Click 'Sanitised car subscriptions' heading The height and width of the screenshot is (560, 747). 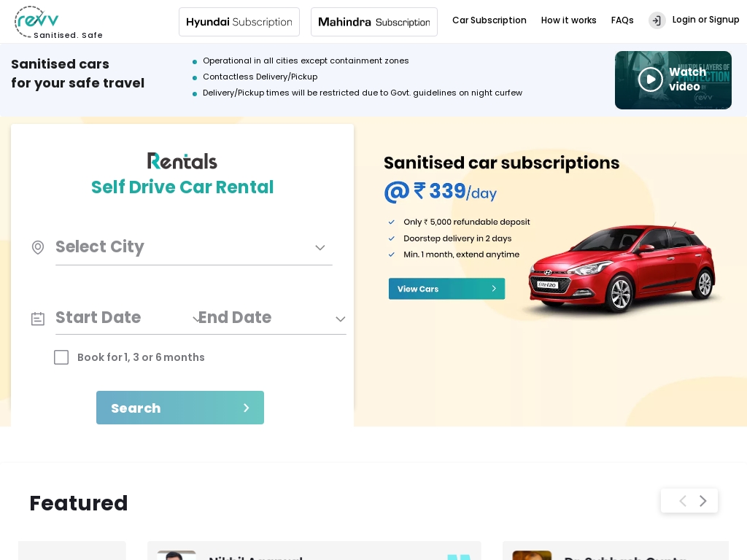pos(502,163)
